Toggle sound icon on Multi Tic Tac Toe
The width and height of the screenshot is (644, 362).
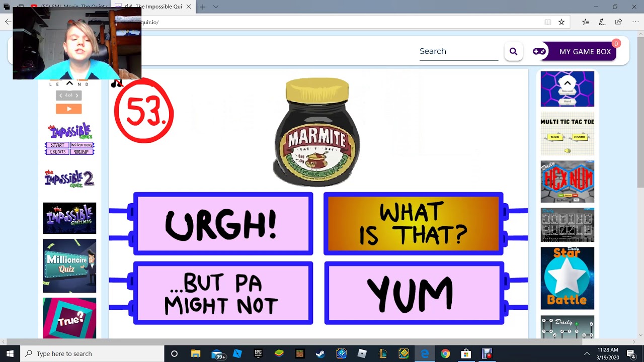click(x=568, y=151)
